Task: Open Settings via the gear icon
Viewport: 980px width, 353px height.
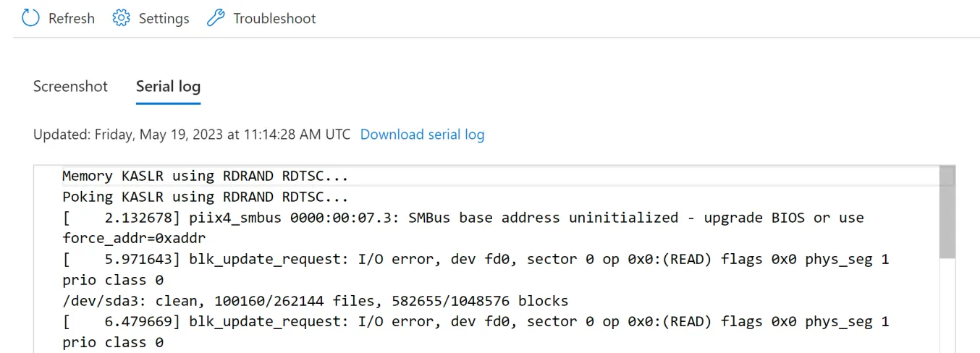Action: [x=121, y=18]
